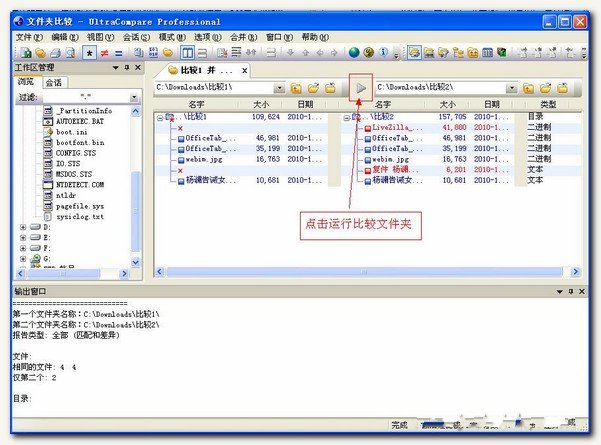Open left folder path dropdown
Screen dimensions: 601x445
point(280,88)
